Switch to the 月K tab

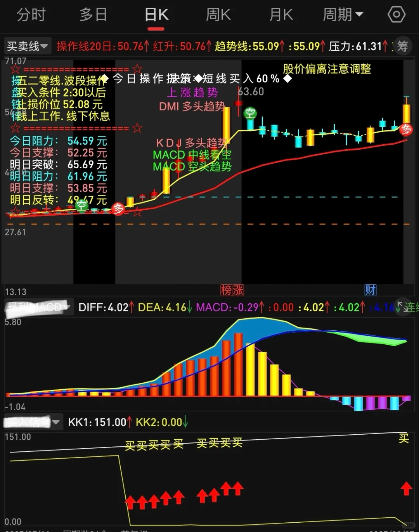tap(281, 15)
